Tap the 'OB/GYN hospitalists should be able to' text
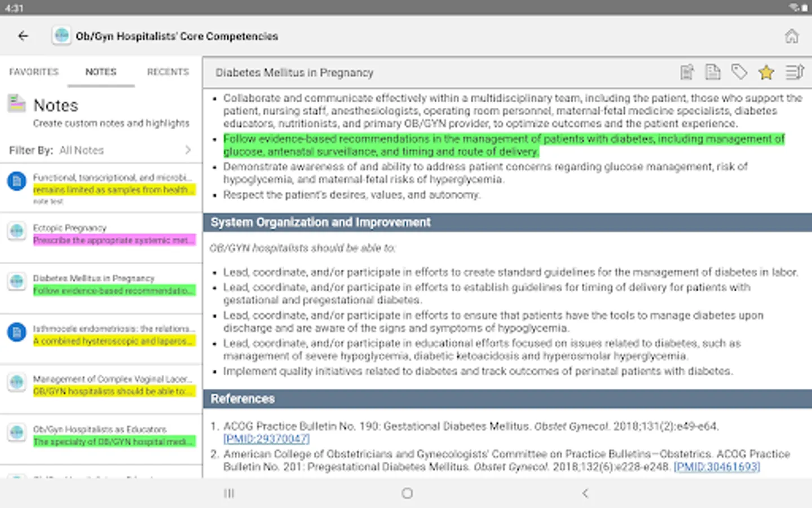This screenshot has width=812, height=508. (x=303, y=248)
